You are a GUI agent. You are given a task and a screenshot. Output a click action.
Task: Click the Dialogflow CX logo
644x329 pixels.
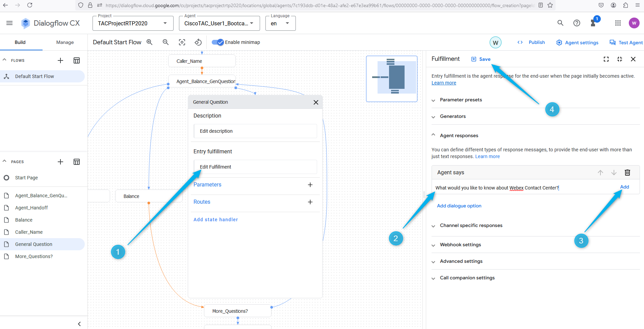coord(50,23)
